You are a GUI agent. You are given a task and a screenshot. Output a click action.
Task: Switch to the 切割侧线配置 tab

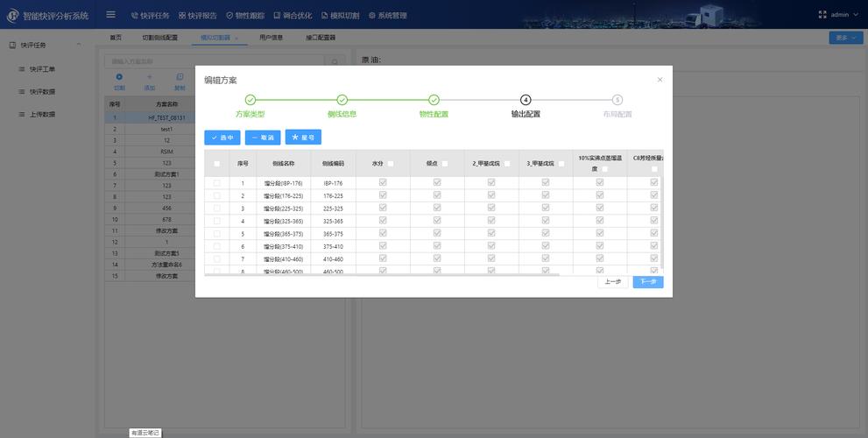pyautogui.click(x=159, y=38)
